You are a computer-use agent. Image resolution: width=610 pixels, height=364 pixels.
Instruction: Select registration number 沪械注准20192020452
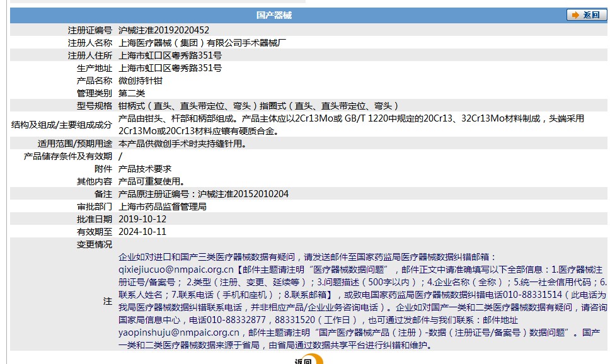(164, 30)
